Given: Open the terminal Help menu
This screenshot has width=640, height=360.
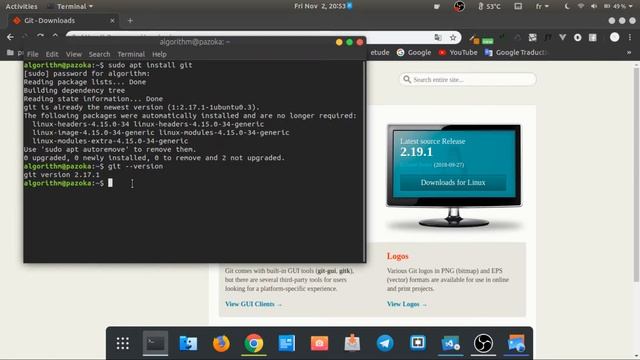Looking at the screenshot, I should point(159,54).
